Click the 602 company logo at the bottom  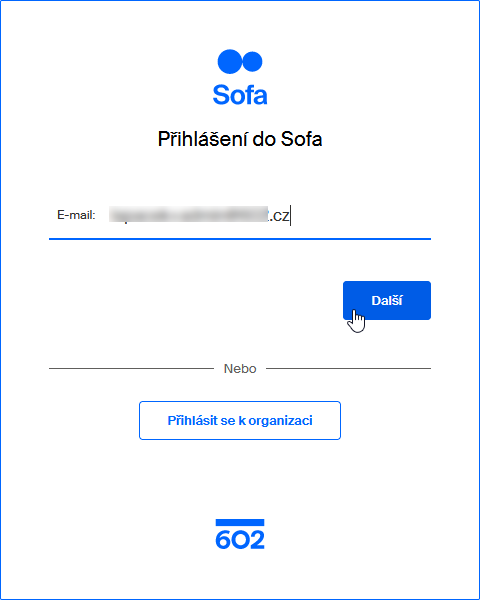tap(240, 534)
